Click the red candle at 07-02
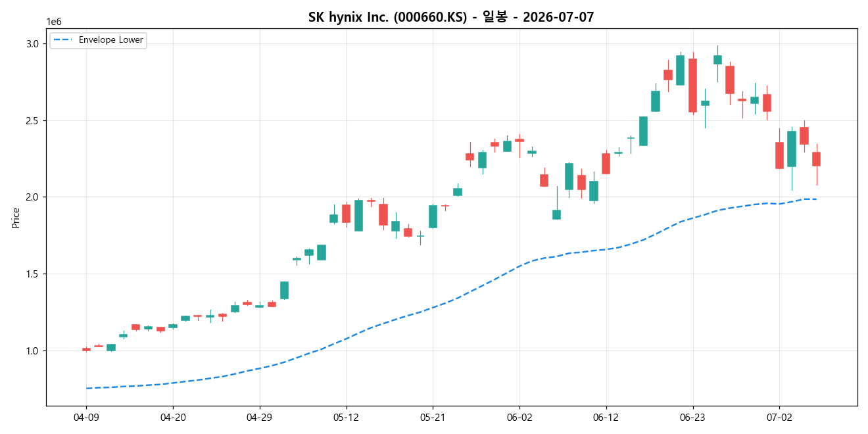 (779, 155)
